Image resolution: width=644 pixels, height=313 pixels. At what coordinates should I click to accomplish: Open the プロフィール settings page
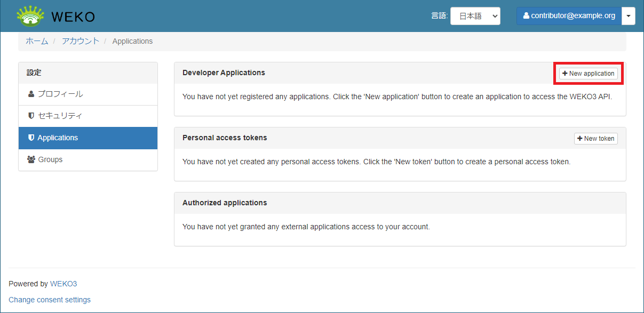click(60, 94)
